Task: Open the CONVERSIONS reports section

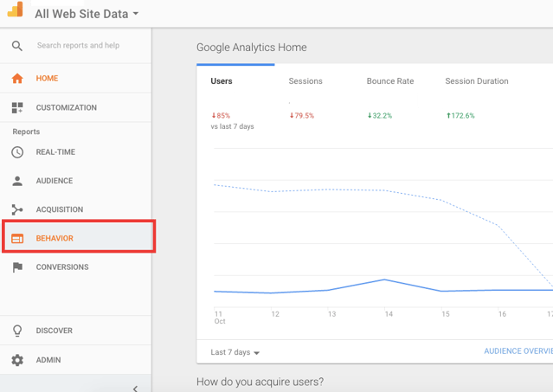Action: (x=76, y=267)
